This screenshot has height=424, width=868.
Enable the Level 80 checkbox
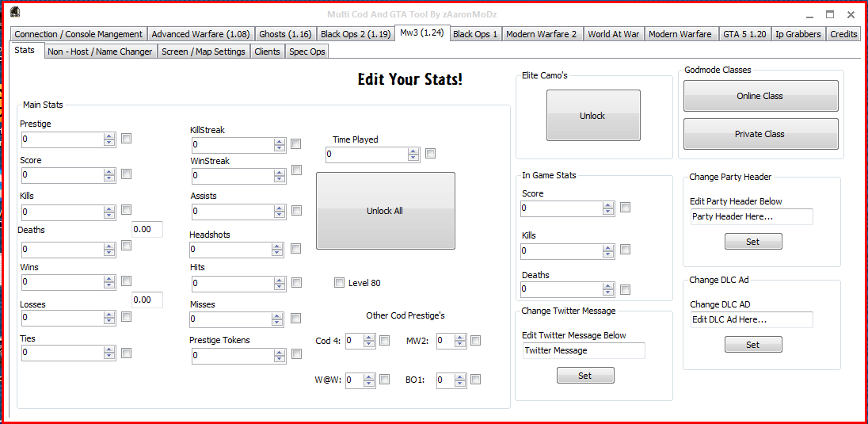tap(339, 283)
